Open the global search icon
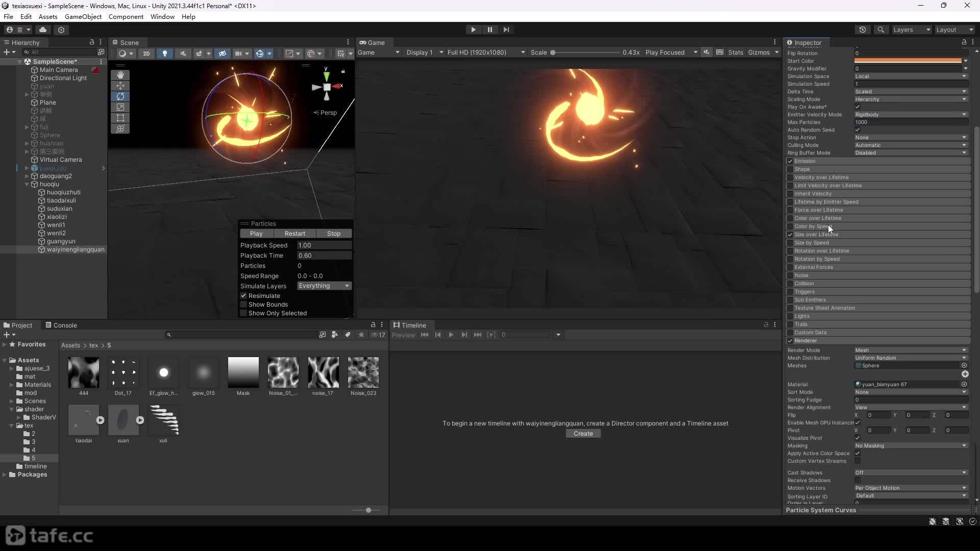Image resolution: width=980 pixels, height=551 pixels. click(880, 30)
